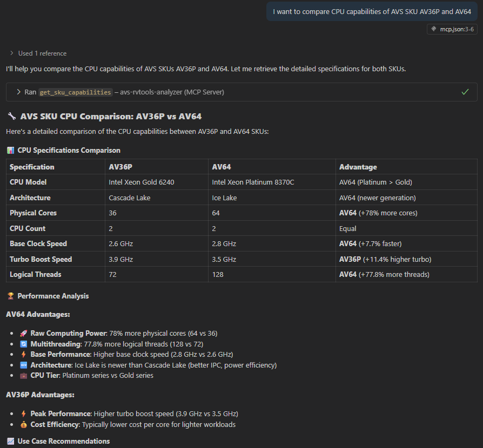Click the chart icon beside Use Case Recommendations
Image resolution: width=483 pixels, height=448 pixels.
point(10,441)
